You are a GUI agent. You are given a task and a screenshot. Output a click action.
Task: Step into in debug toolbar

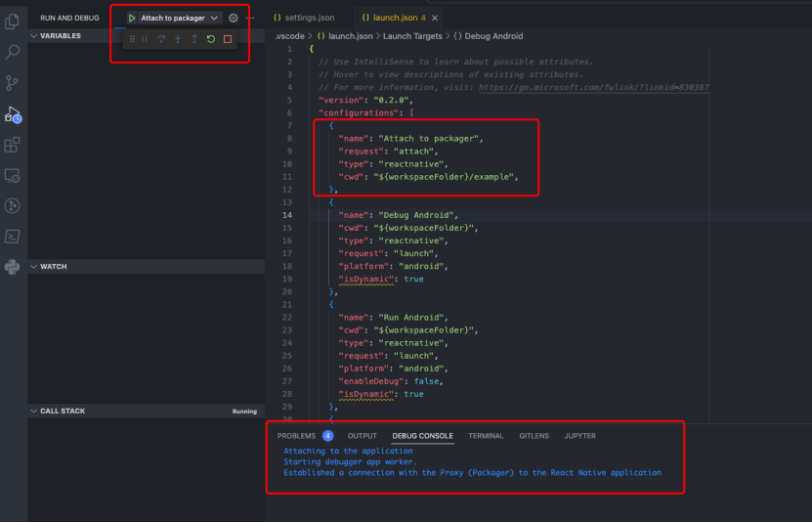point(178,39)
